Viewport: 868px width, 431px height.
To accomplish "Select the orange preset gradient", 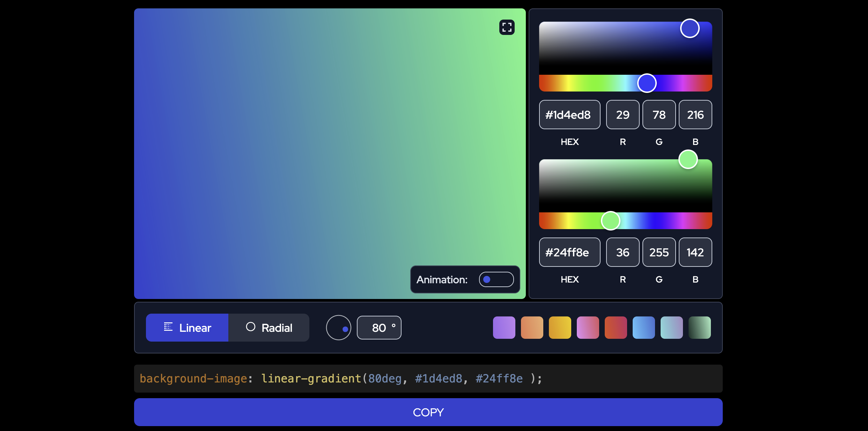I will (532, 327).
